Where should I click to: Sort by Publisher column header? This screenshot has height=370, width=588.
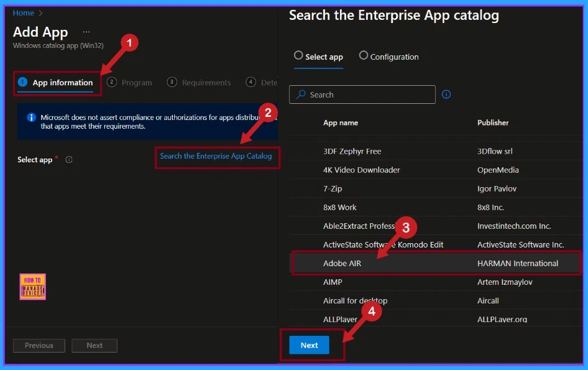(493, 123)
